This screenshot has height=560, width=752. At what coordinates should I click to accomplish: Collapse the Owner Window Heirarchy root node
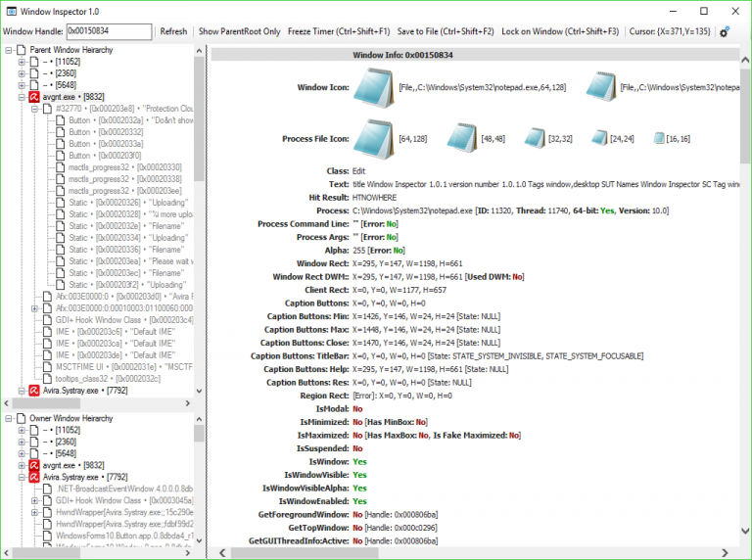click(9, 419)
